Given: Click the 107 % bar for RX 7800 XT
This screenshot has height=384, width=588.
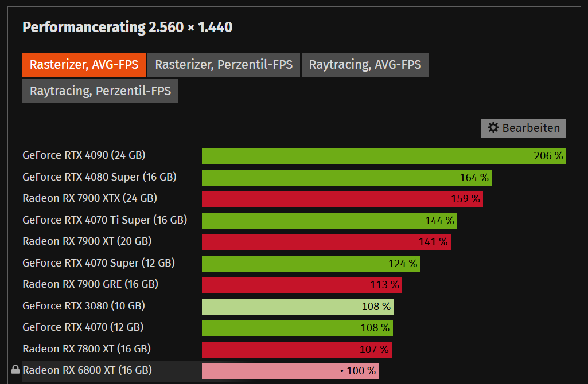Looking at the screenshot, I should (297, 350).
